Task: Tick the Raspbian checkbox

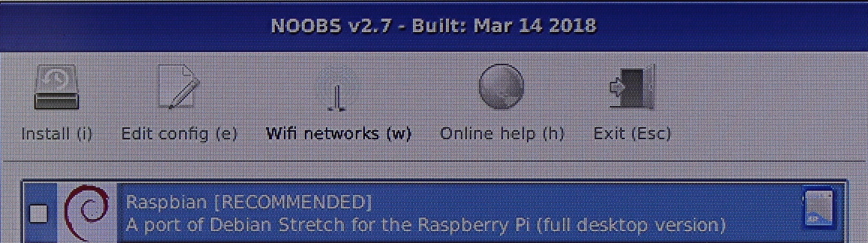Action: (x=38, y=213)
